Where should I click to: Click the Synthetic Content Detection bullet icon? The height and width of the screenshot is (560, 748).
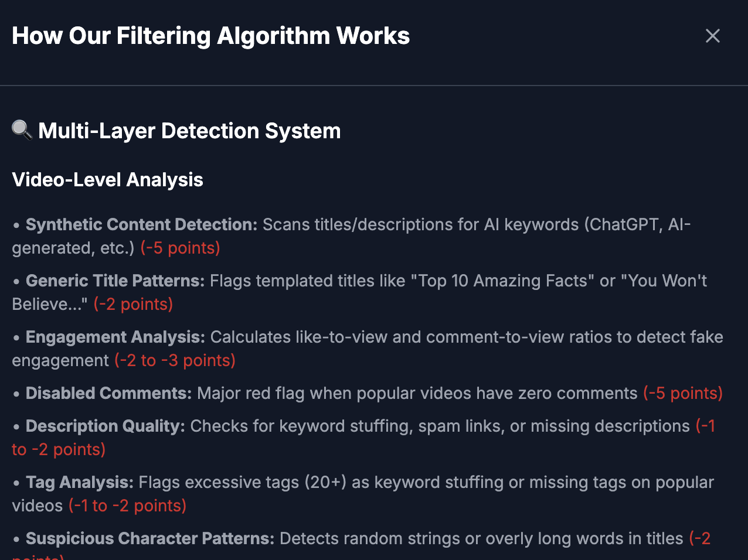16,226
